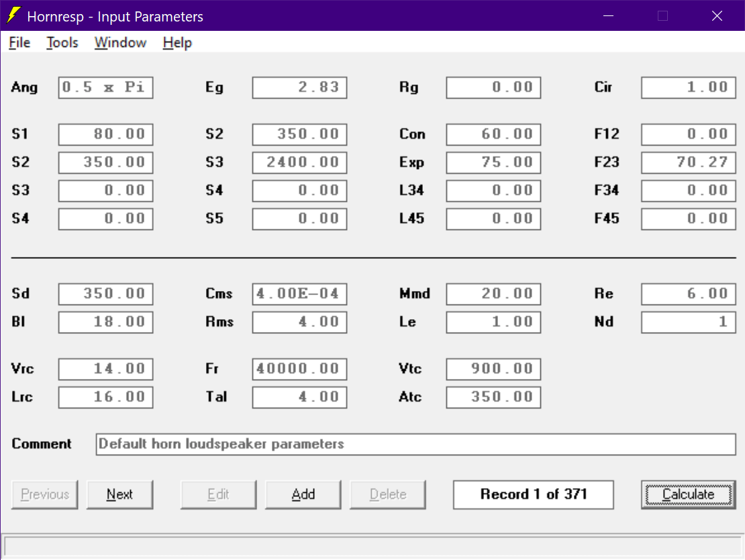Select the S2 field directly below S1
The image size is (745, 560).
point(105,162)
